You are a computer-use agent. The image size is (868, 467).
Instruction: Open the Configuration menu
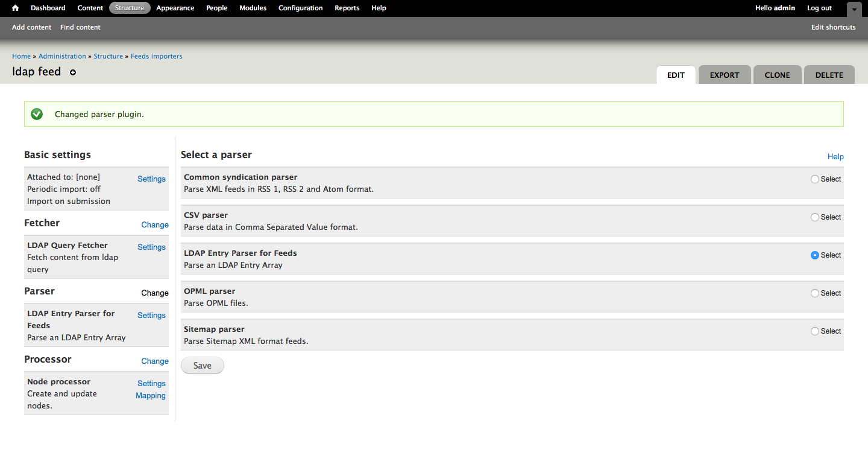(301, 8)
